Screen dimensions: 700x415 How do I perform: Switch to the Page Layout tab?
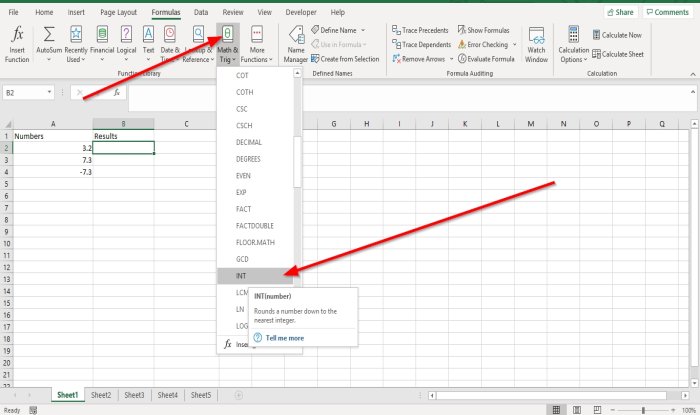point(118,12)
